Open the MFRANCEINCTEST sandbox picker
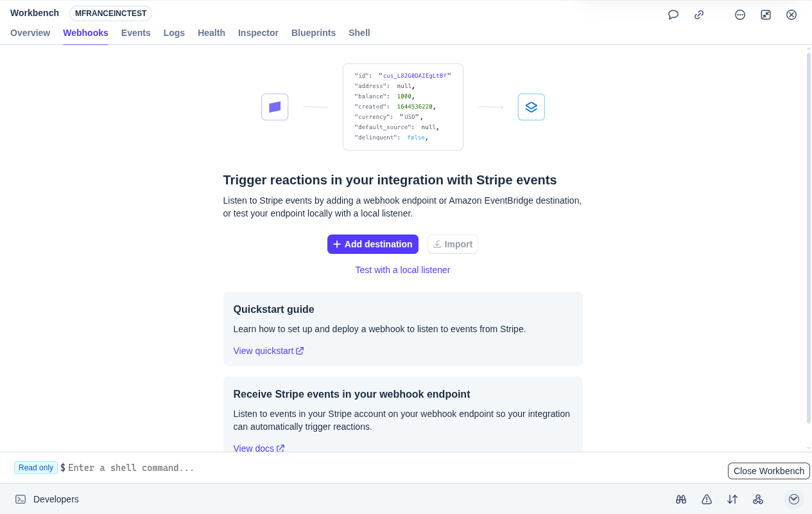Image resolution: width=812 pixels, height=514 pixels. [x=110, y=13]
